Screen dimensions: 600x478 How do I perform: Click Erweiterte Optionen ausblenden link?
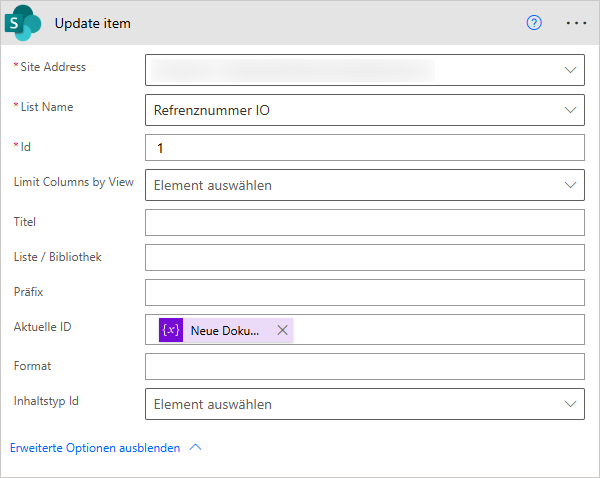pyautogui.click(x=95, y=448)
